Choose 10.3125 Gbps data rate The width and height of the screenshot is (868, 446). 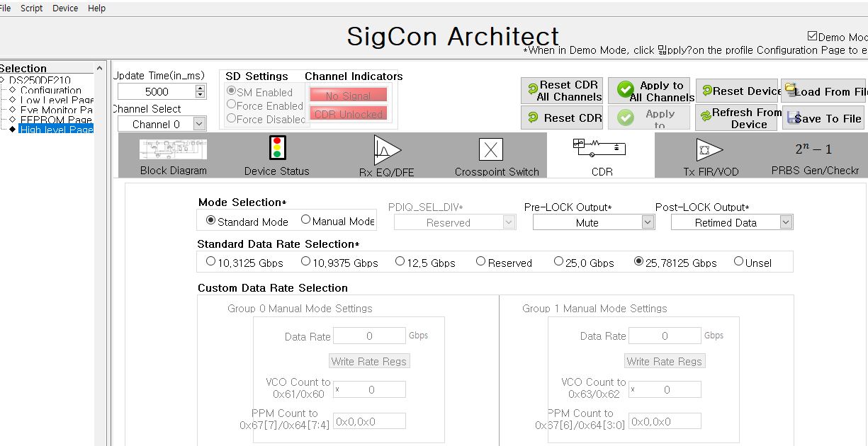[x=210, y=261]
